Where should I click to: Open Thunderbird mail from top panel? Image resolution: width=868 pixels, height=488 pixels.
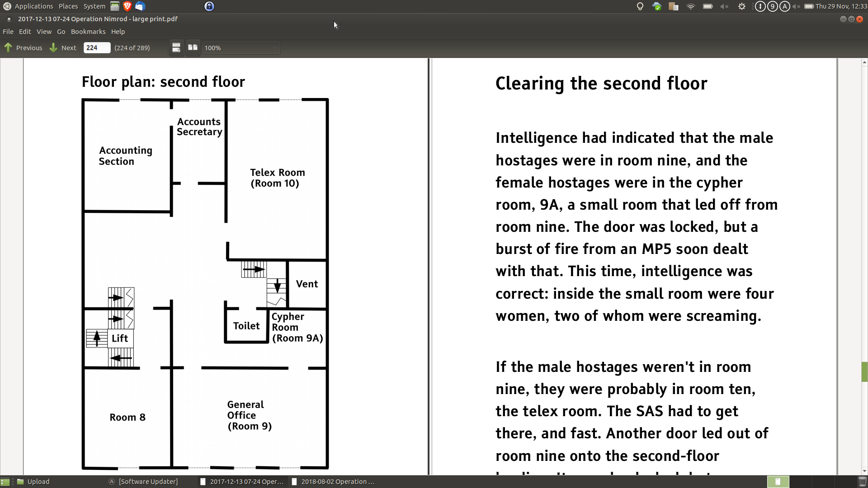point(140,6)
